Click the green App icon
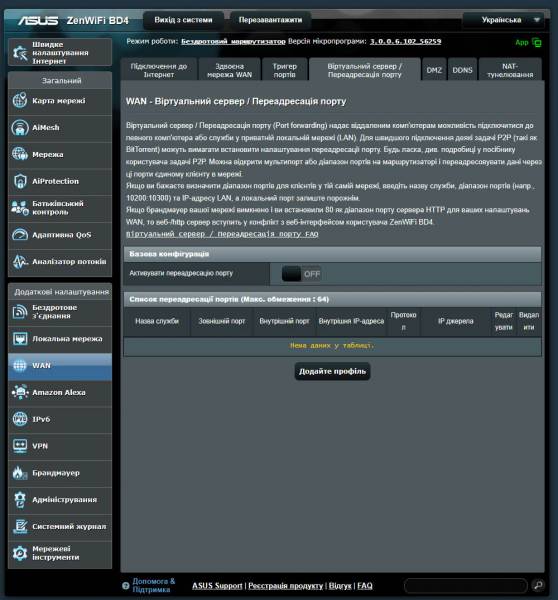The image size is (558, 600). [x=537, y=42]
